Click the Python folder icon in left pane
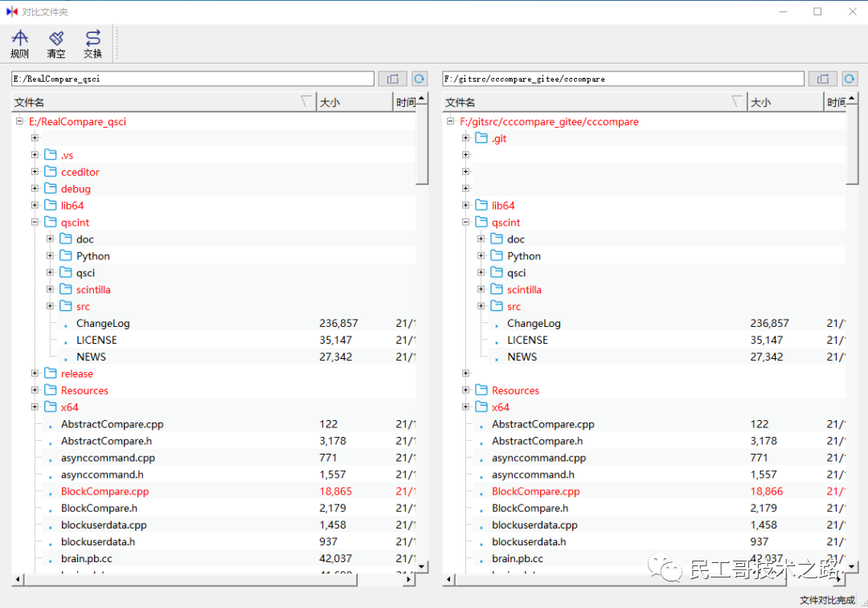The width and height of the screenshot is (868, 608). pos(67,255)
